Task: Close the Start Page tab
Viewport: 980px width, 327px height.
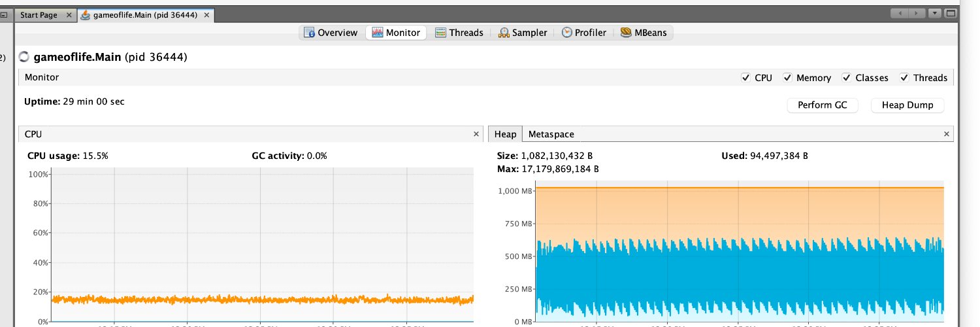Action: [x=68, y=14]
